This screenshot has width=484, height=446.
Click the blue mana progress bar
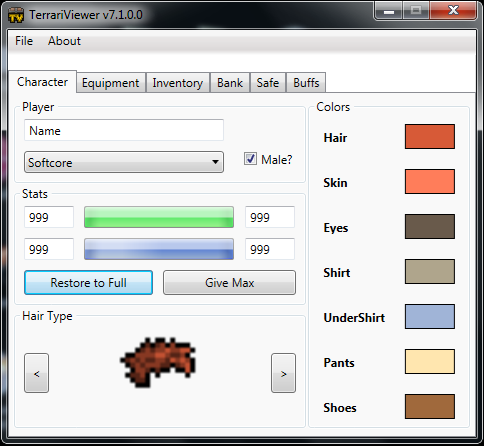159,249
